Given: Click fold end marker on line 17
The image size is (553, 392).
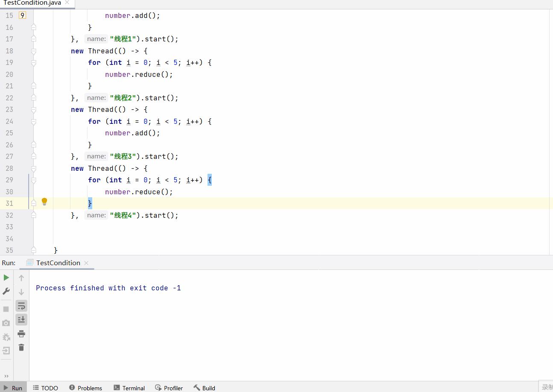Looking at the screenshot, I should (34, 39).
